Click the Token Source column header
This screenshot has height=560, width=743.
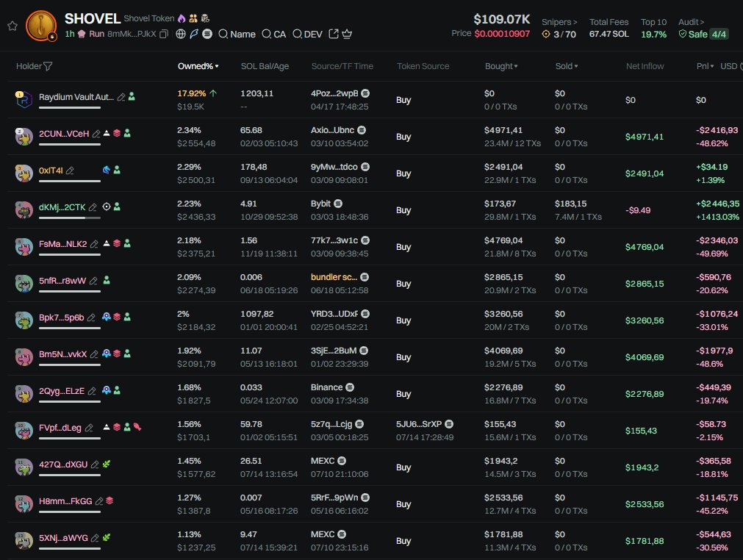423,66
